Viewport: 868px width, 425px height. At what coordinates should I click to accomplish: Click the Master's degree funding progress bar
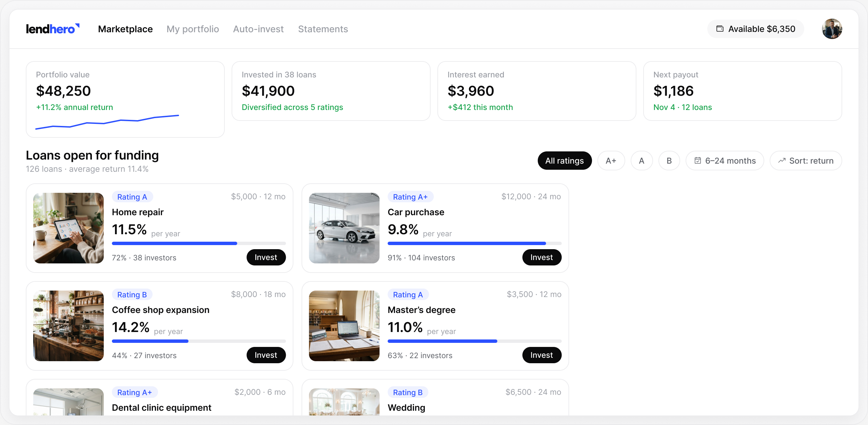pos(474,341)
